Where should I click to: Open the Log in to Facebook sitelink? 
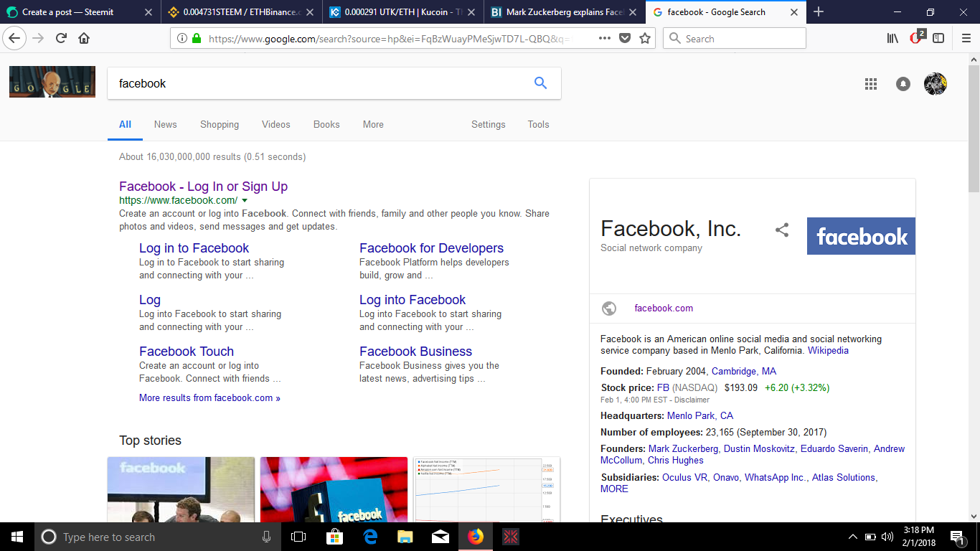click(x=194, y=248)
